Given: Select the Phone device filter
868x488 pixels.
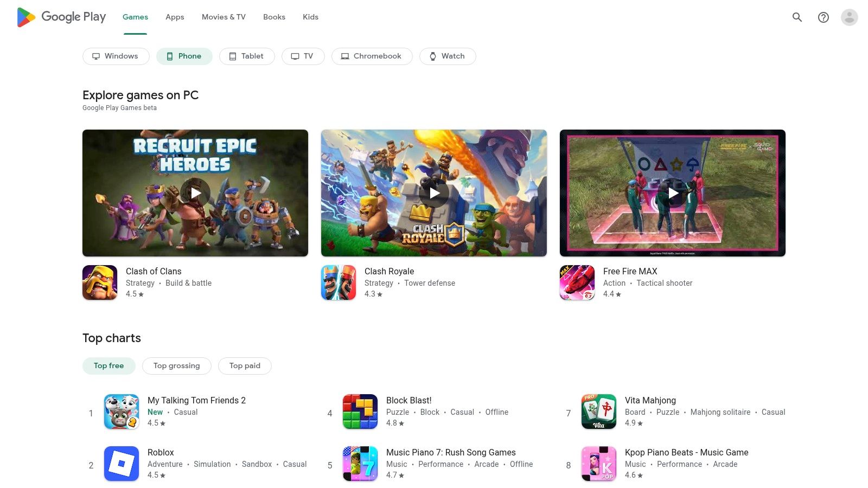Looking at the screenshot, I should pyautogui.click(x=184, y=56).
